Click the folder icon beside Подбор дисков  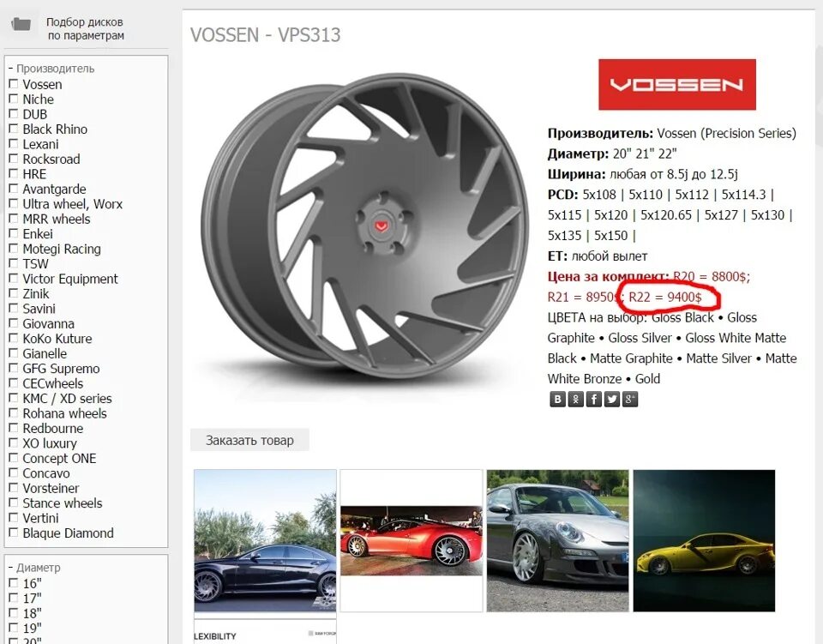[x=21, y=24]
